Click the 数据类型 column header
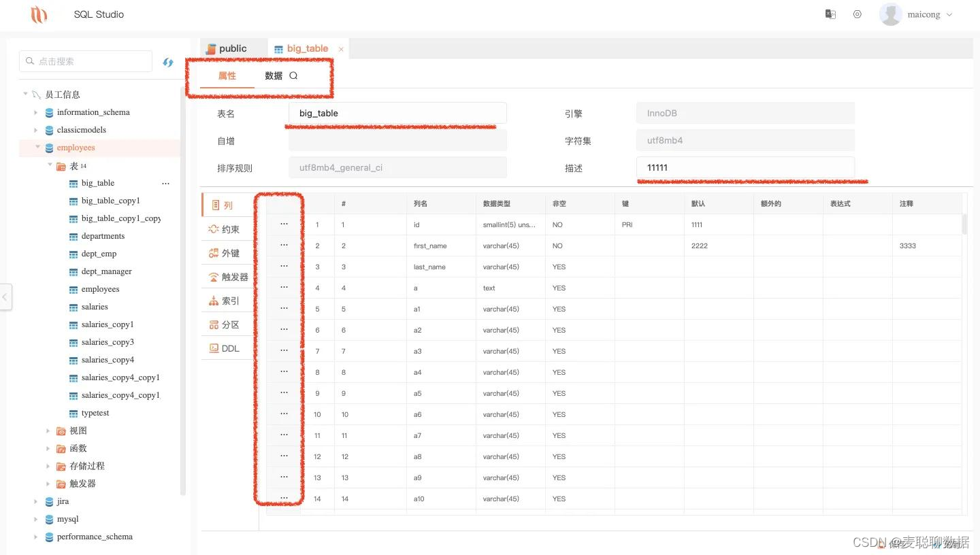980x555 pixels. coord(510,203)
